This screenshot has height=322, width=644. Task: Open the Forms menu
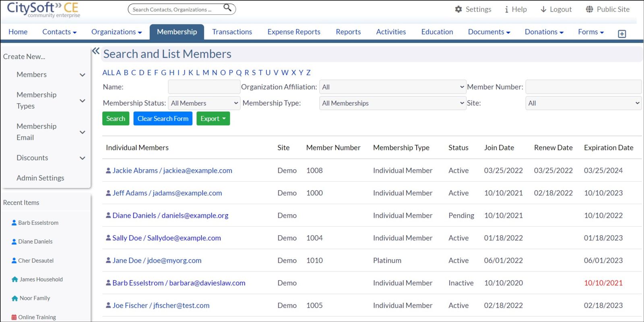pos(591,32)
